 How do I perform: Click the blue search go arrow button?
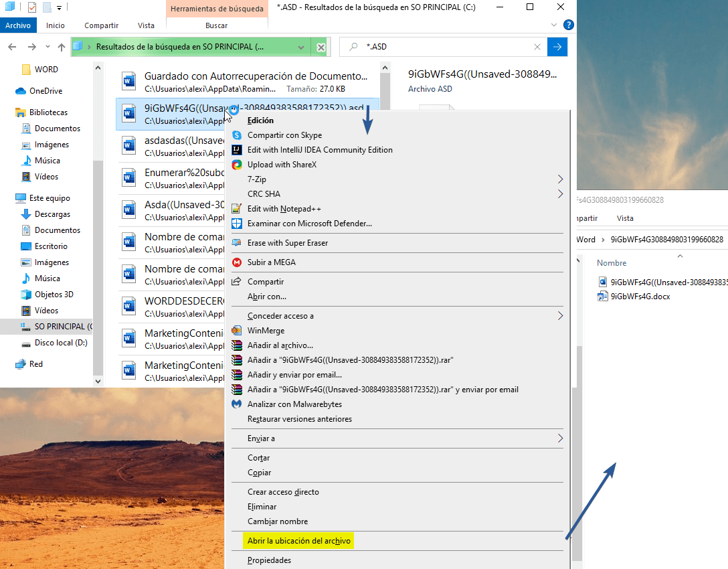click(557, 47)
